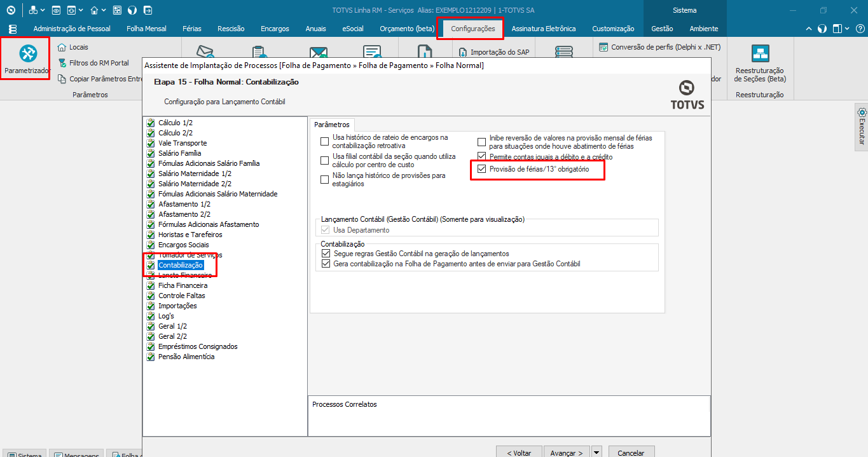Click the envelope icon in ribbon
The image size is (868, 457).
205,52
